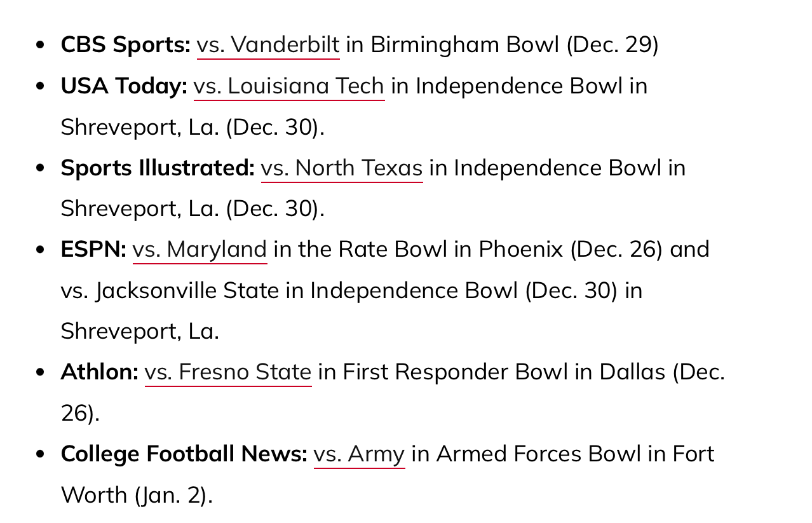Select the "vs. Army" link
The width and height of the screenshot is (812, 523).
point(360,454)
